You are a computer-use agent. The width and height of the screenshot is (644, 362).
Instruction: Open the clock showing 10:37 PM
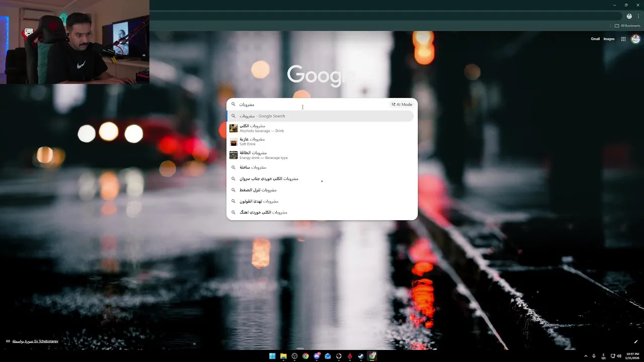pos(632,356)
